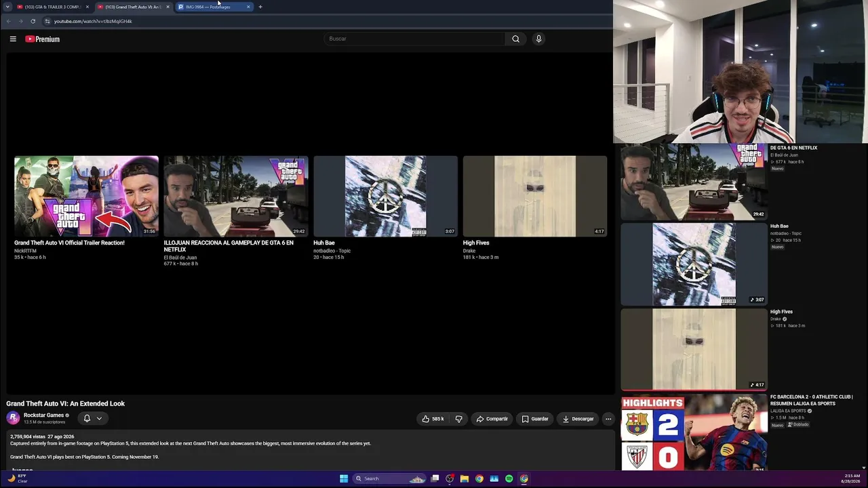The width and height of the screenshot is (868, 488).
Task: Expand the description at "2,759,904 vistas"
Action: pos(26,436)
